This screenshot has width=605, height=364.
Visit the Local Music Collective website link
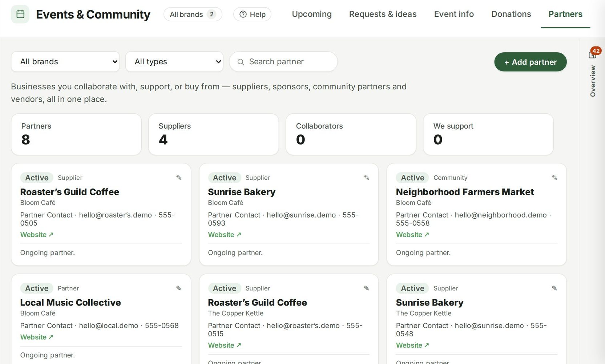coord(37,337)
